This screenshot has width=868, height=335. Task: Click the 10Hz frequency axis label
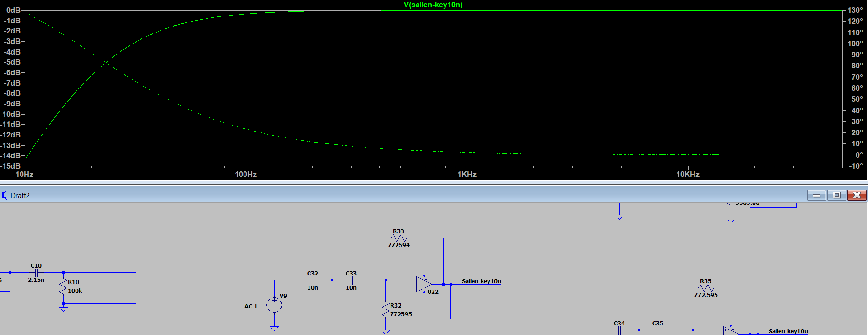(x=25, y=174)
